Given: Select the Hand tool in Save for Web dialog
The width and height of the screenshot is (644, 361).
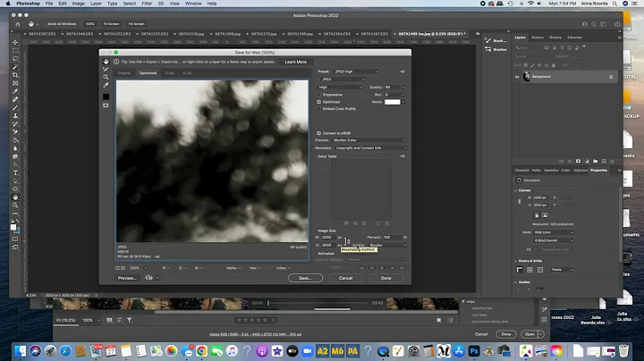Looking at the screenshot, I should (x=106, y=62).
